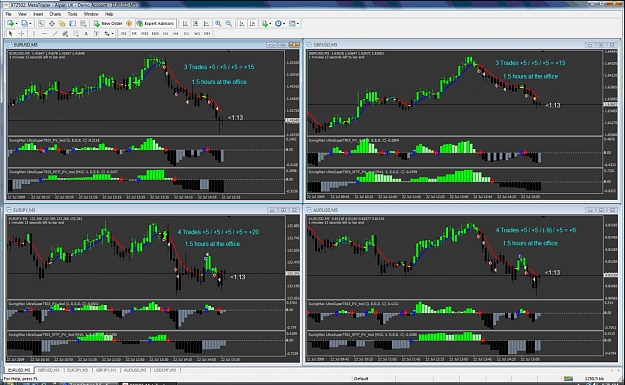Toggle the Expert Advisors button

[x=155, y=24]
